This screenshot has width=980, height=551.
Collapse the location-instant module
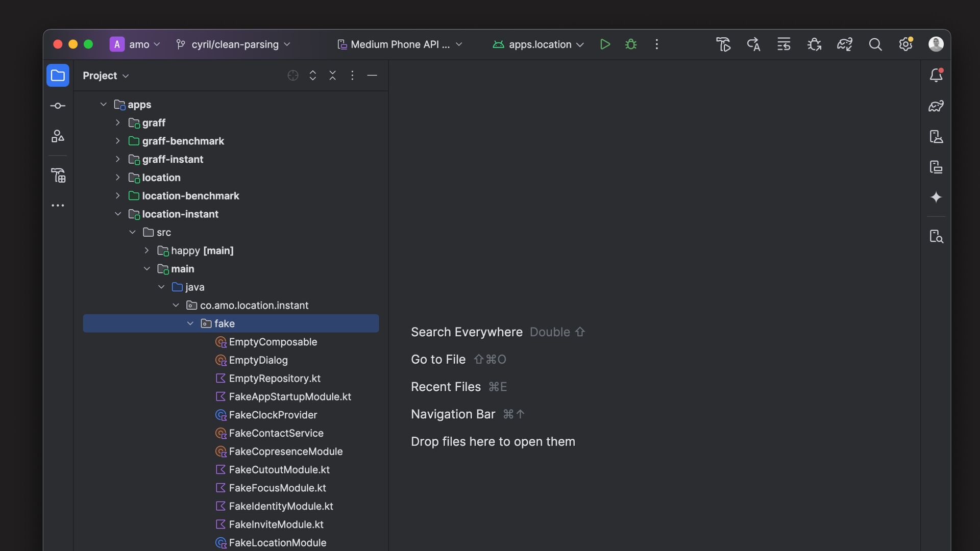click(117, 214)
